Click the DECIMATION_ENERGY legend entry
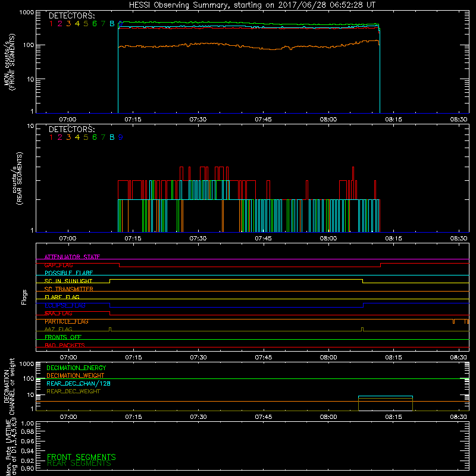The image size is (476, 476). 76,368
